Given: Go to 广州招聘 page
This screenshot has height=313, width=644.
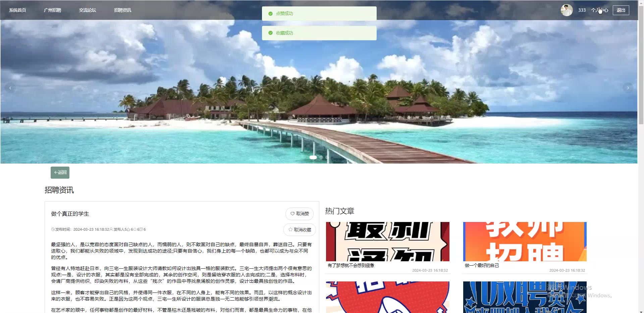Looking at the screenshot, I should pos(52,10).
